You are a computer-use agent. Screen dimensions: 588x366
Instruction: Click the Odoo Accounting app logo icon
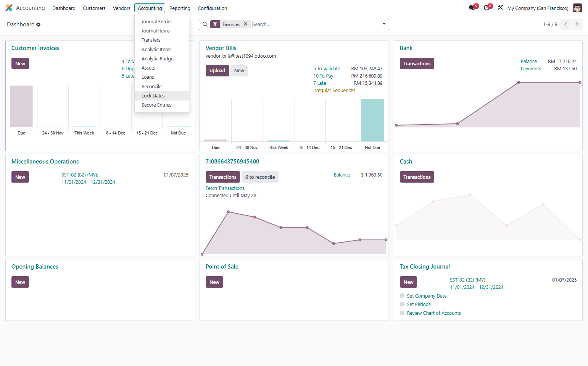[9, 8]
